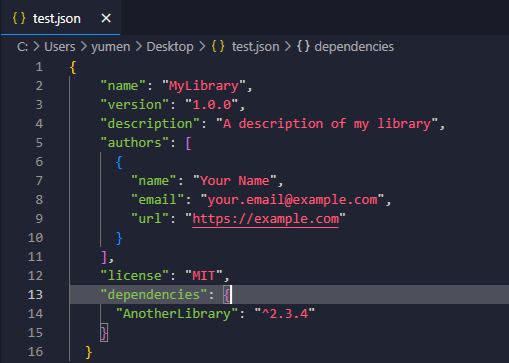
Task: Click the braces icon before dependencies breadcrumb
Action: pyautogui.click(x=303, y=47)
